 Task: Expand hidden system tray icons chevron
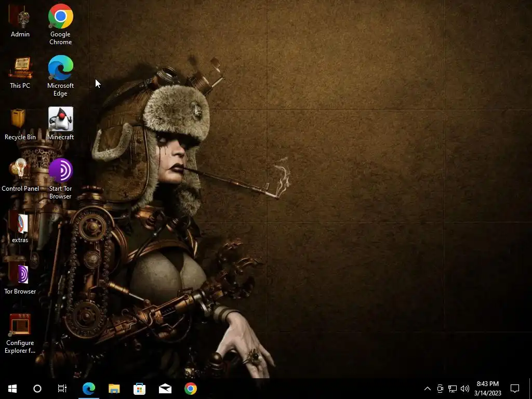[428, 389]
